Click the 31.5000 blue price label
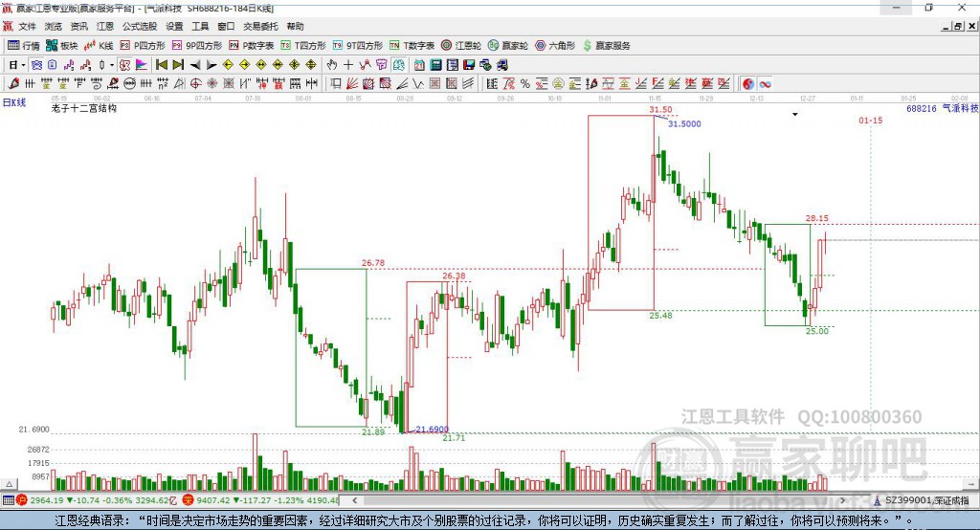This screenshot has height=530, width=980. 684,123
